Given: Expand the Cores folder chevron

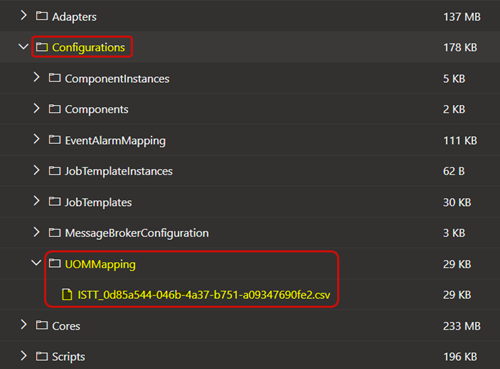Looking at the screenshot, I should coord(23,325).
